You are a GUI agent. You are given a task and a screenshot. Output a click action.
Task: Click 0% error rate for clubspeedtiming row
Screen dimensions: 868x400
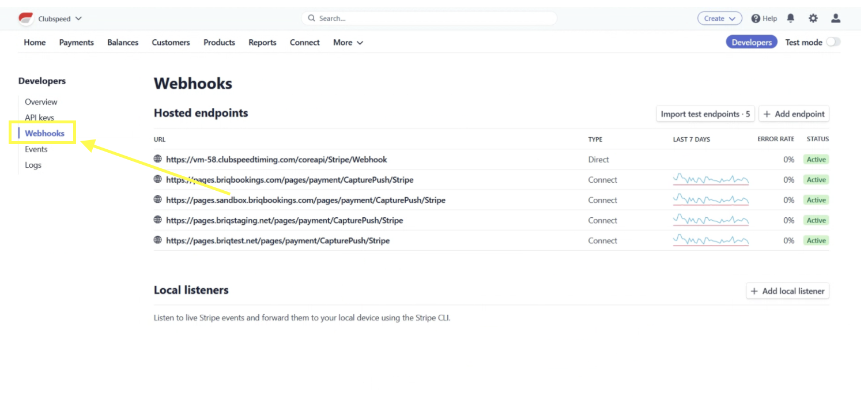(x=789, y=160)
